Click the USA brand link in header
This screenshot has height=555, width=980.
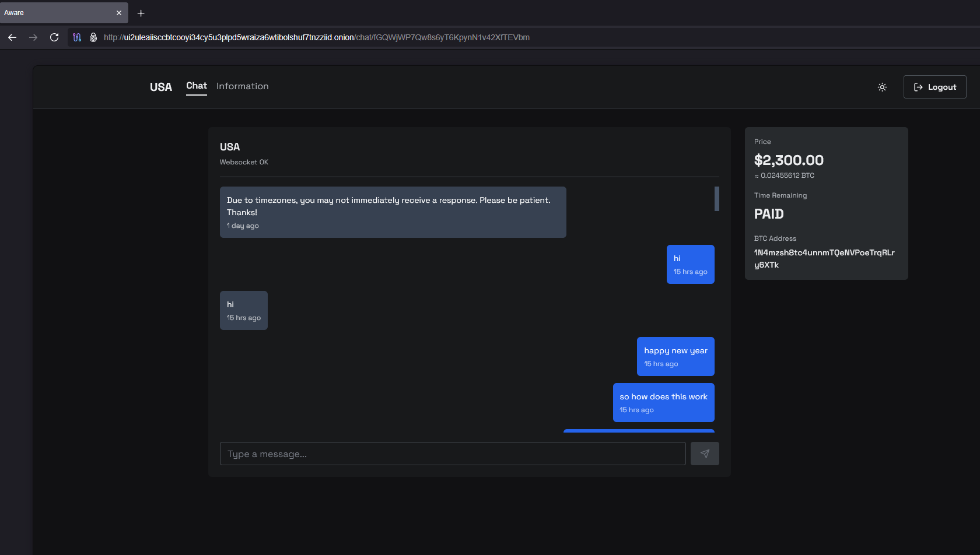pos(161,87)
